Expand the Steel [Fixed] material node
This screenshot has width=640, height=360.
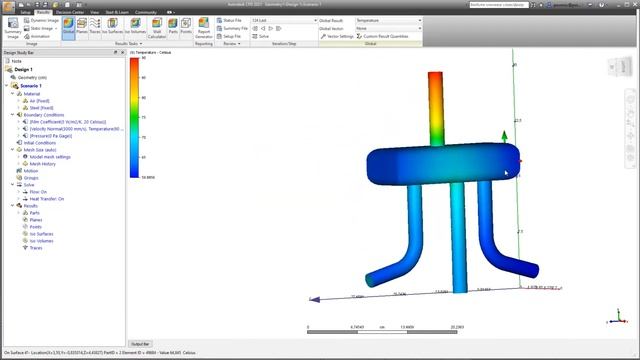pos(19,108)
